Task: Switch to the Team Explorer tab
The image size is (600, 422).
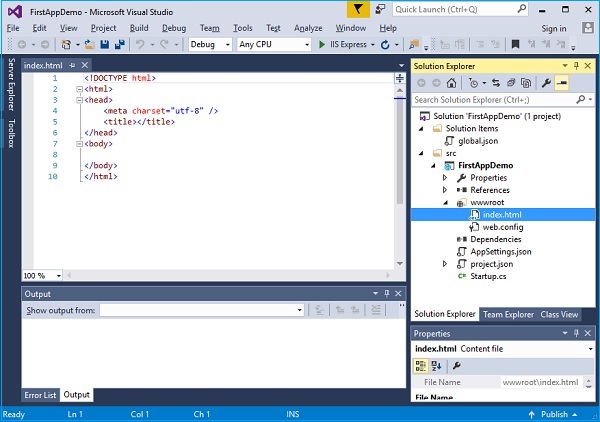Action: click(508, 314)
